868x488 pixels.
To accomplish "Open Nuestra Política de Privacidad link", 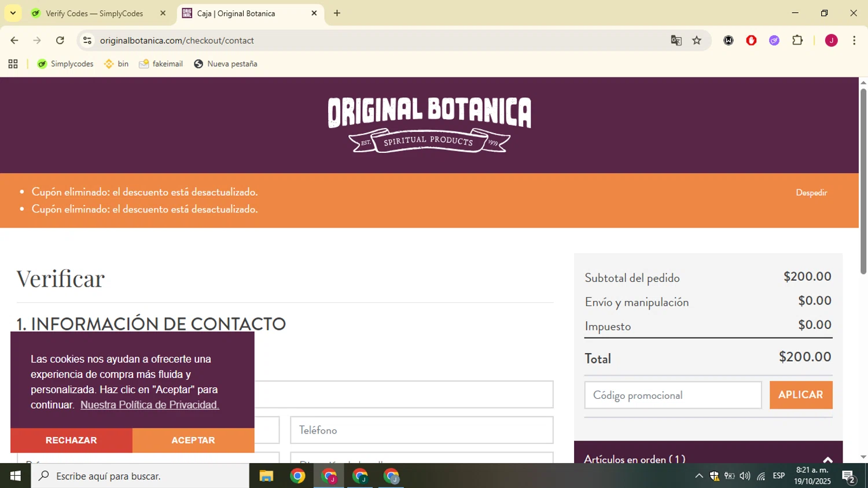I will (x=150, y=405).
